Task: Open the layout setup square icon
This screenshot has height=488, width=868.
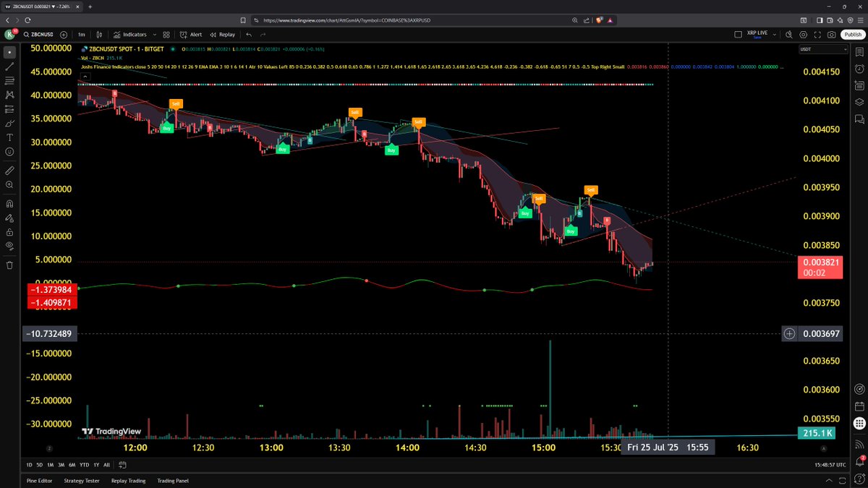Action: [x=738, y=34]
